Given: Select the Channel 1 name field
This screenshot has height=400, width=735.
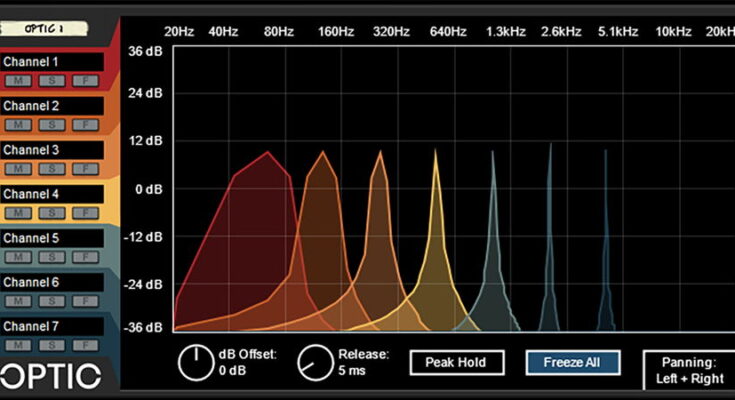Looking at the screenshot, I should (52, 62).
